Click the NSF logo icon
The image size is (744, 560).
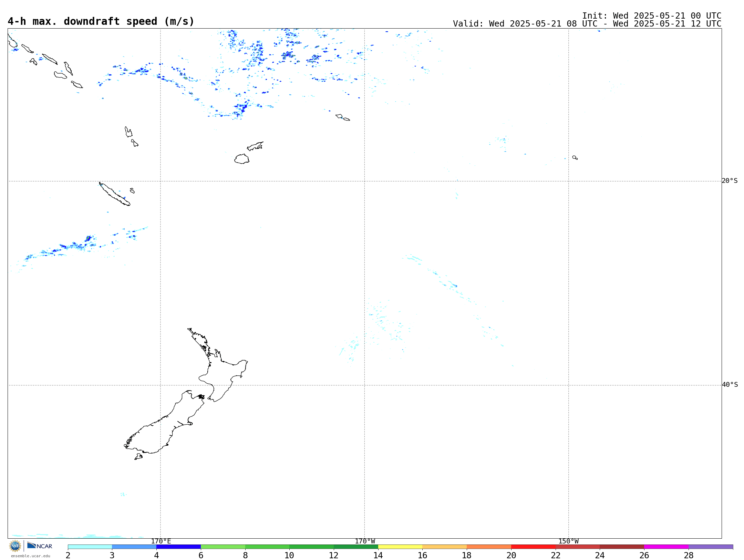pos(15,546)
